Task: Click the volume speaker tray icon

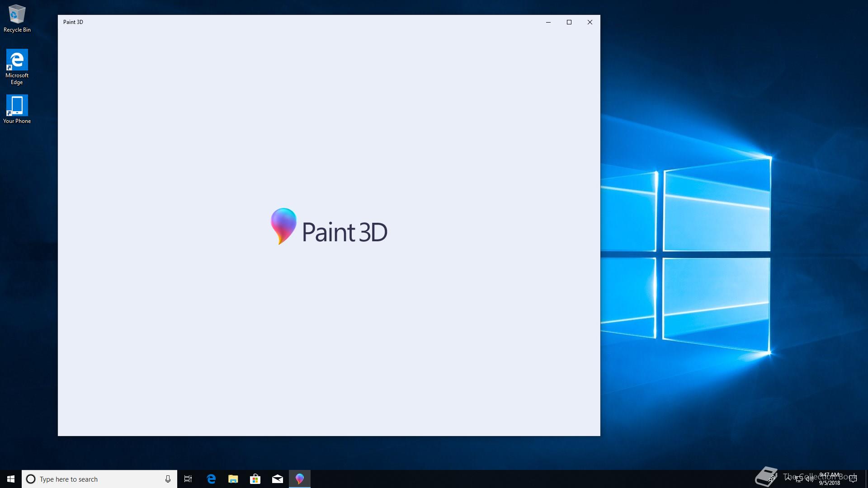Action: [809, 479]
